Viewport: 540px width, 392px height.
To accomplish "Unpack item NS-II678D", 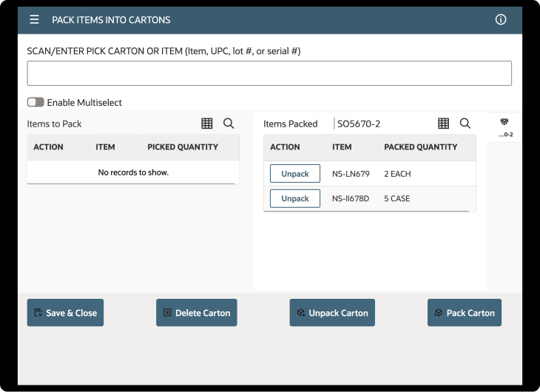I will coord(295,198).
